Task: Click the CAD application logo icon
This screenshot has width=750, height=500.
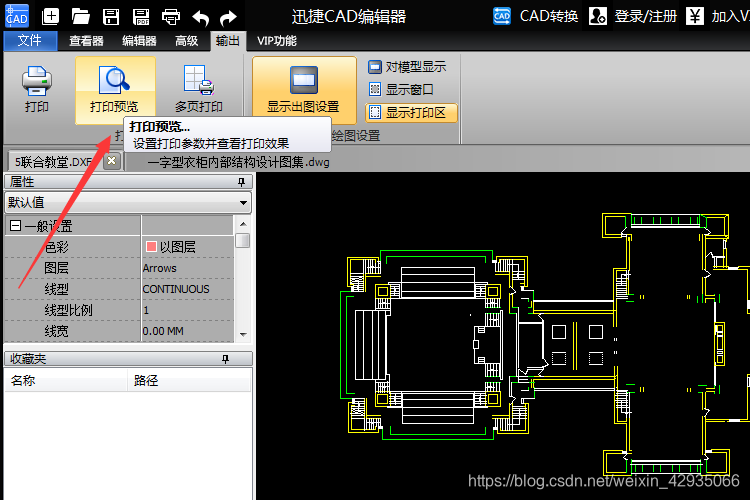Action: (17, 16)
